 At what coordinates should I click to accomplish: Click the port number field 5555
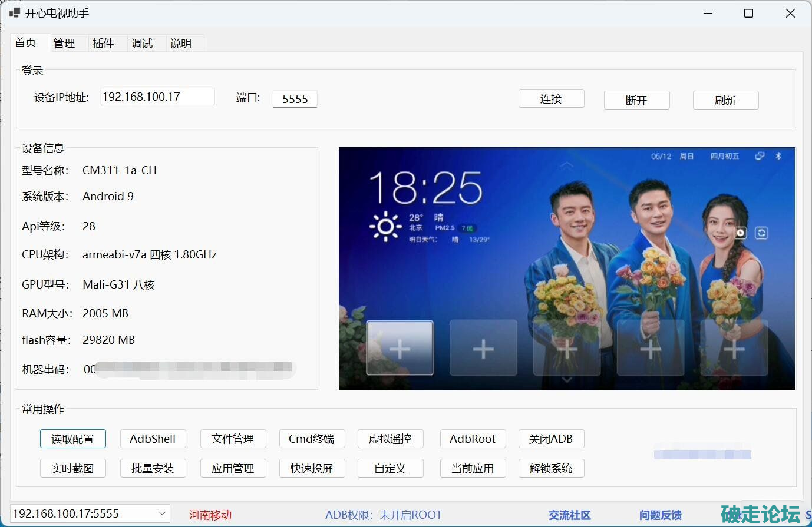[295, 99]
